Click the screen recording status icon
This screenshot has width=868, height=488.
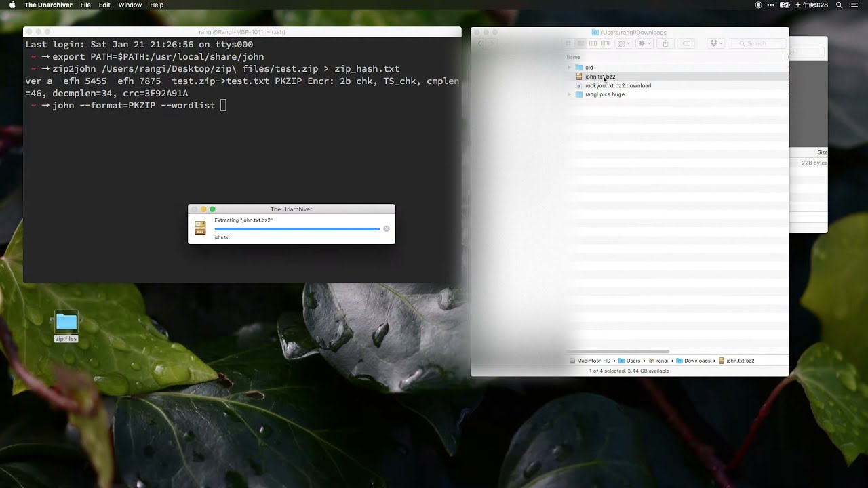pos(758,5)
